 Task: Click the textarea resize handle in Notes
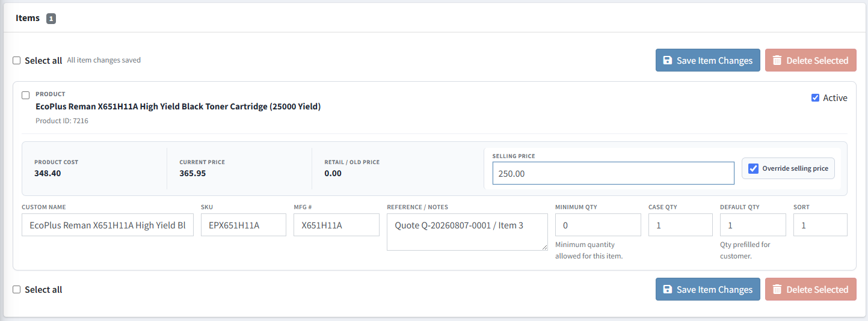[x=544, y=246]
